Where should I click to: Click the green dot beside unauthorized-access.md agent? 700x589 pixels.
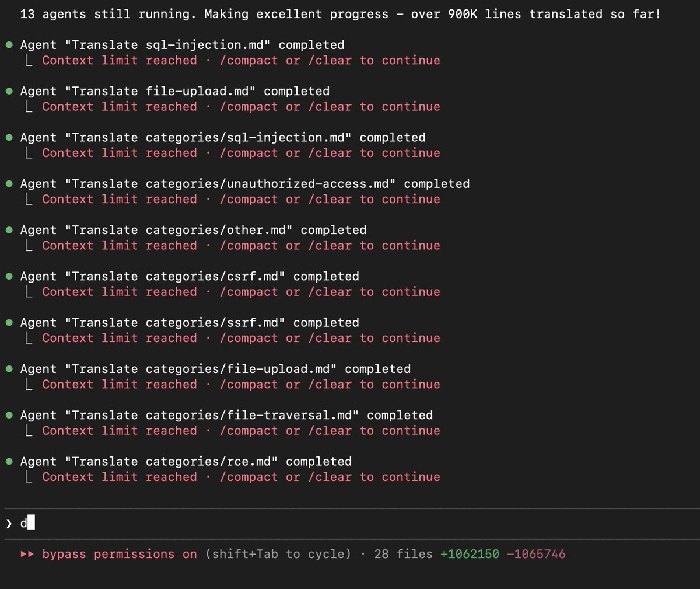point(9,184)
